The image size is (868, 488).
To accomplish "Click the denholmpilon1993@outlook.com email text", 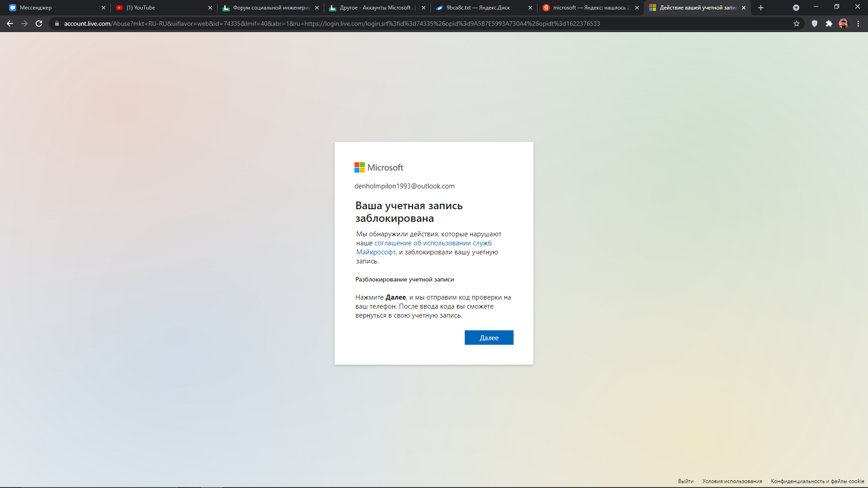I will 405,186.
